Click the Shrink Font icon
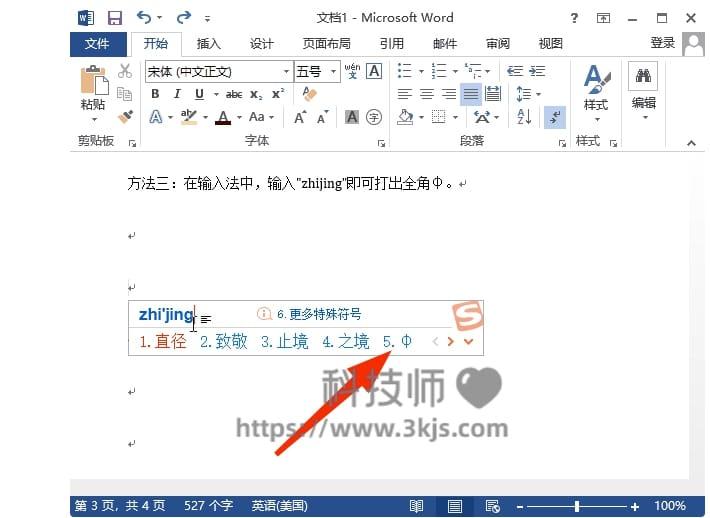 [322, 118]
